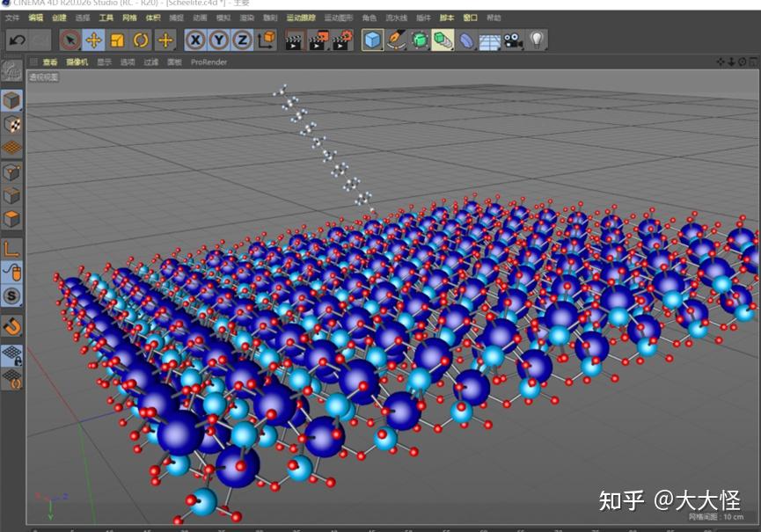Open the Spline Pen palette
The height and width of the screenshot is (532, 761).
397,40
